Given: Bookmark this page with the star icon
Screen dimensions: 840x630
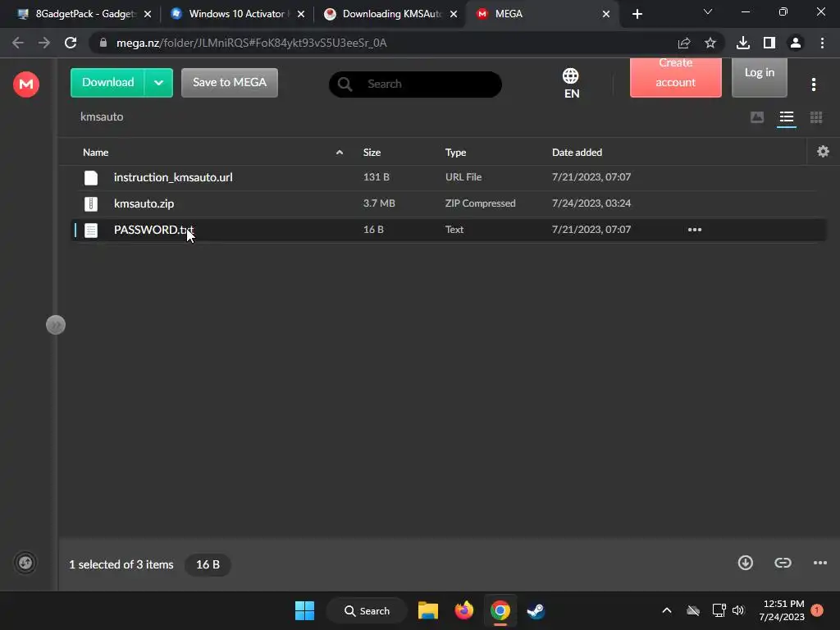Looking at the screenshot, I should [x=710, y=43].
